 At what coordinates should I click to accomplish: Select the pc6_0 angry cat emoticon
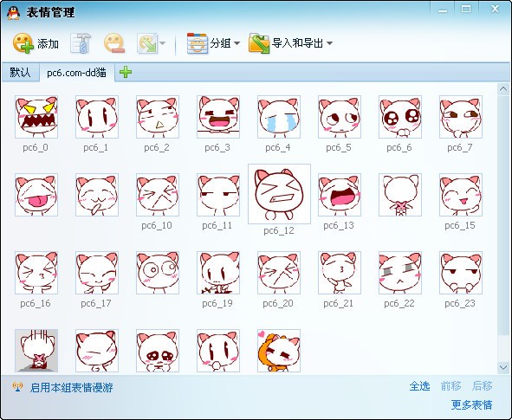coord(36,117)
